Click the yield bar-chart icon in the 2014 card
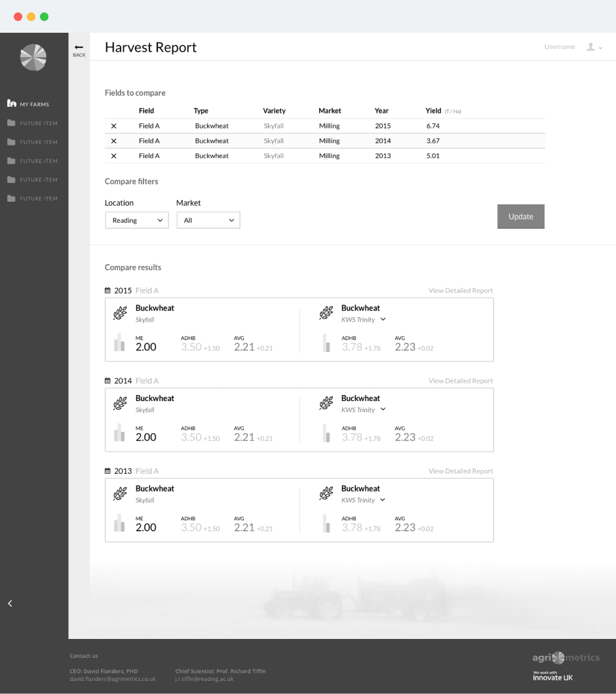616x694 pixels. [x=120, y=433]
